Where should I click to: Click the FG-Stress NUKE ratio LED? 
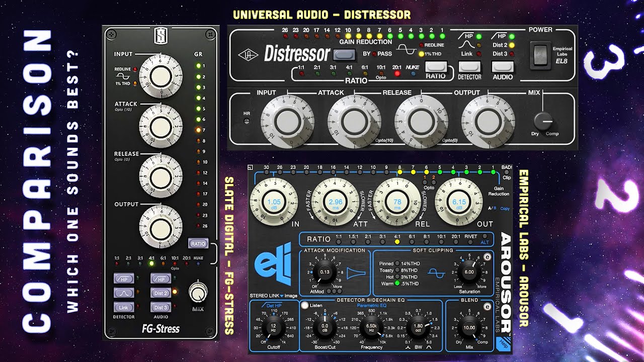point(198,263)
